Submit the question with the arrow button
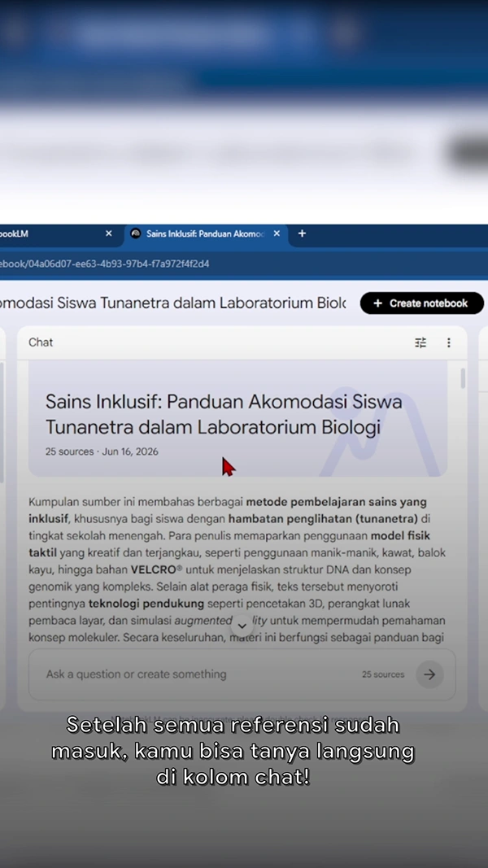Viewport: 488px width, 868px height. 430,674
